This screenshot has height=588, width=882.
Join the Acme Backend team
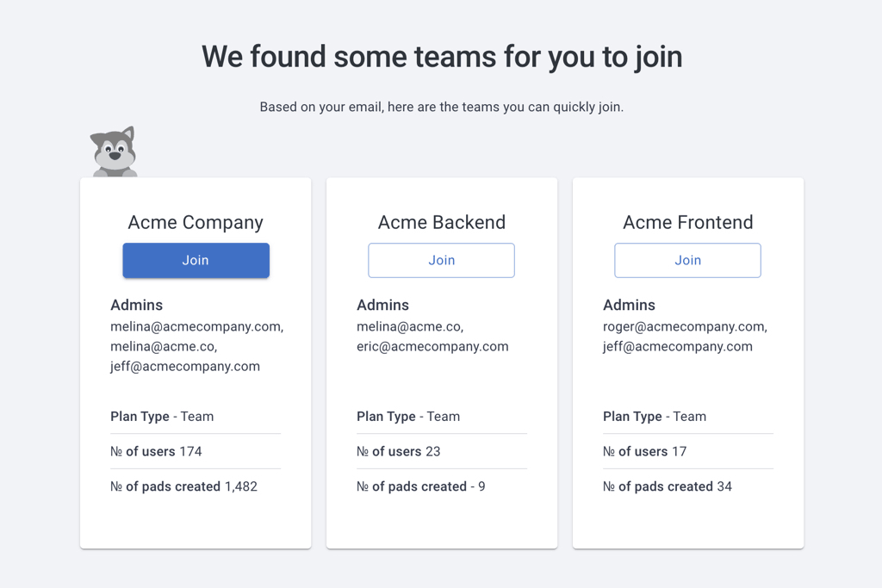[x=441, y=260]
